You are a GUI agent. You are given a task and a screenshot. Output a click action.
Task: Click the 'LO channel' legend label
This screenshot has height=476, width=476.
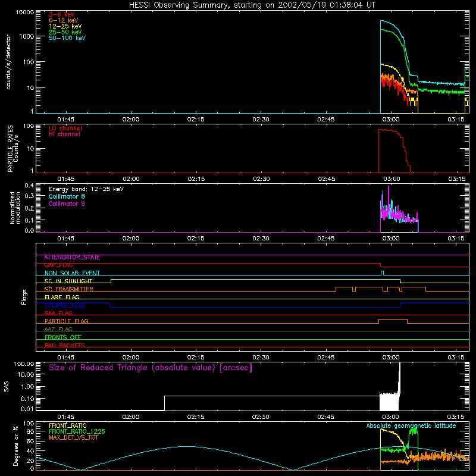(x=65, y=128)
